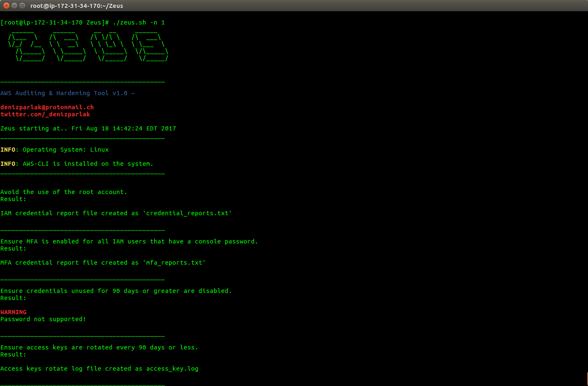Screen dimensions: 588x386
Task: Click the Zeus ASCII art logo
Action: [x=88, y=45]
